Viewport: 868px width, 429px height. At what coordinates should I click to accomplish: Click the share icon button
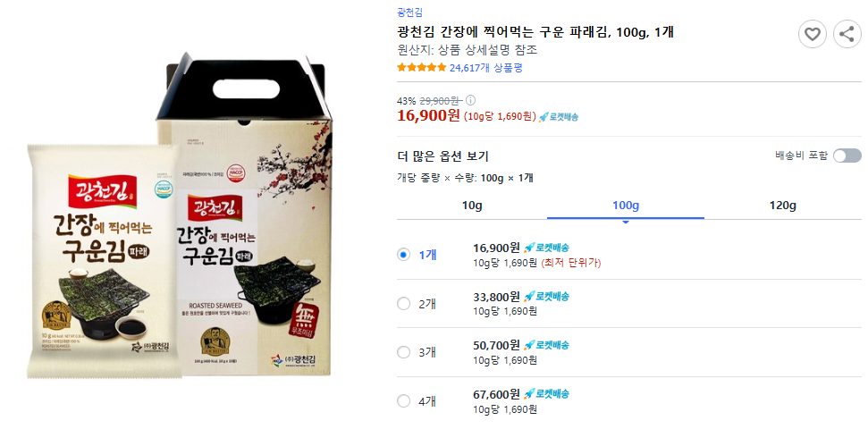(x=846, y=35)
